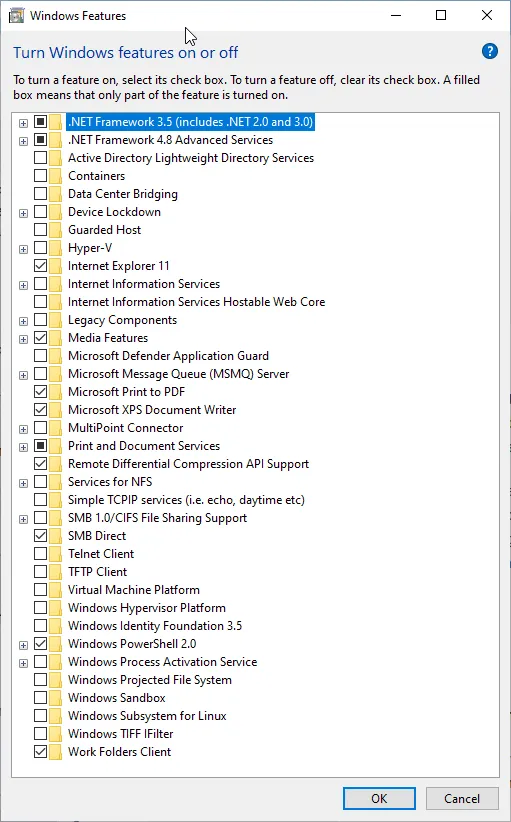Click folder icon beside SMB Direct
The image size is (511, 822).
[x=56, y=536]
